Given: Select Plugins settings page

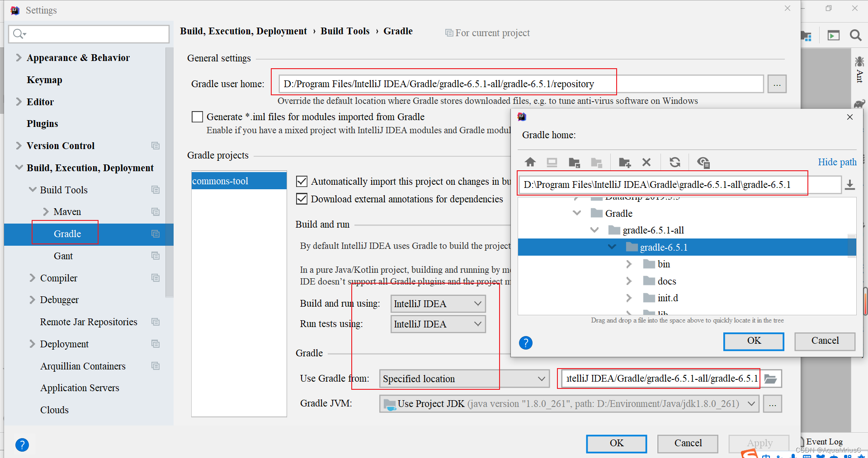Looking at the screenshot, I should (42, 124).
